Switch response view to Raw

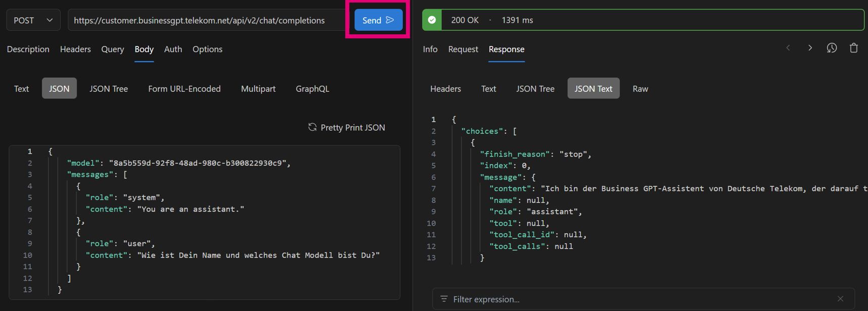click(640, 88)
